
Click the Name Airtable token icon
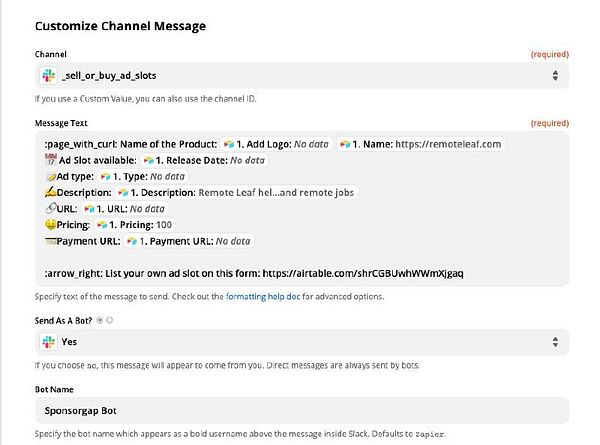tap(345, 143)
